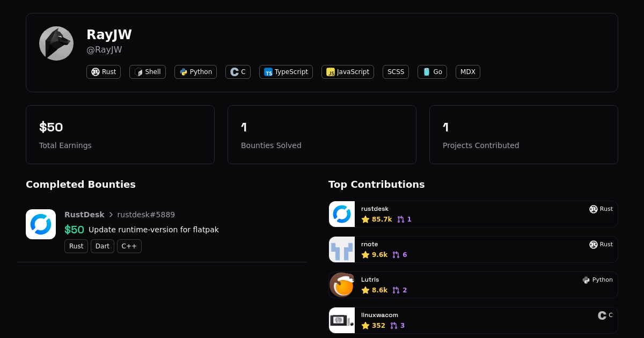This screenshot has width=644, height=338.
Task: Choose the JavaScript language badge
Action: coord(347,72)
